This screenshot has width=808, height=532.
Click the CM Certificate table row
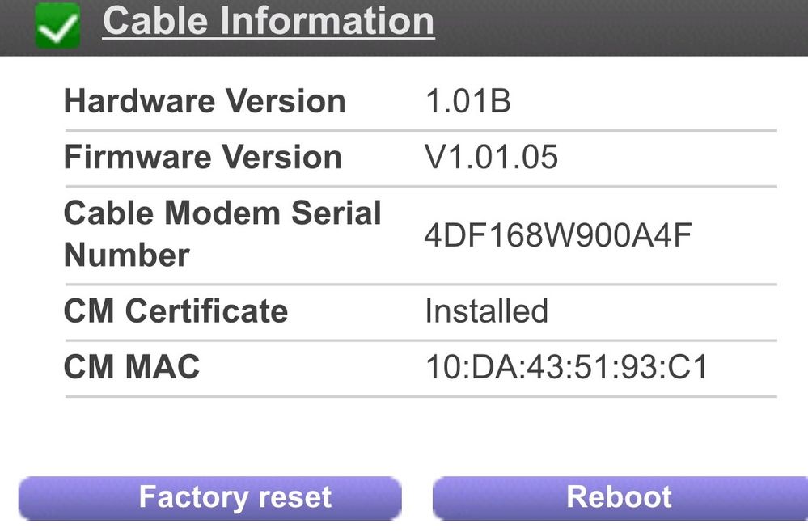421,313
